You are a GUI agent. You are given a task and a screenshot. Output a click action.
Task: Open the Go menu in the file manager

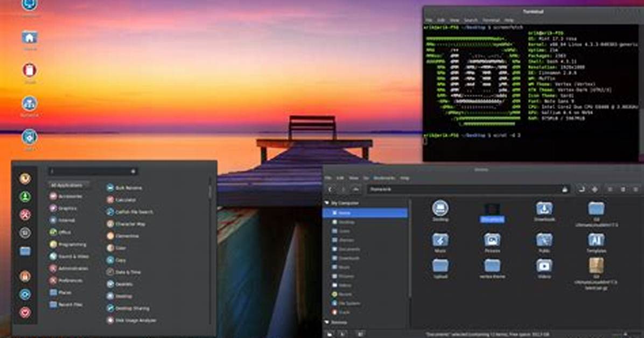coord(366,178)
